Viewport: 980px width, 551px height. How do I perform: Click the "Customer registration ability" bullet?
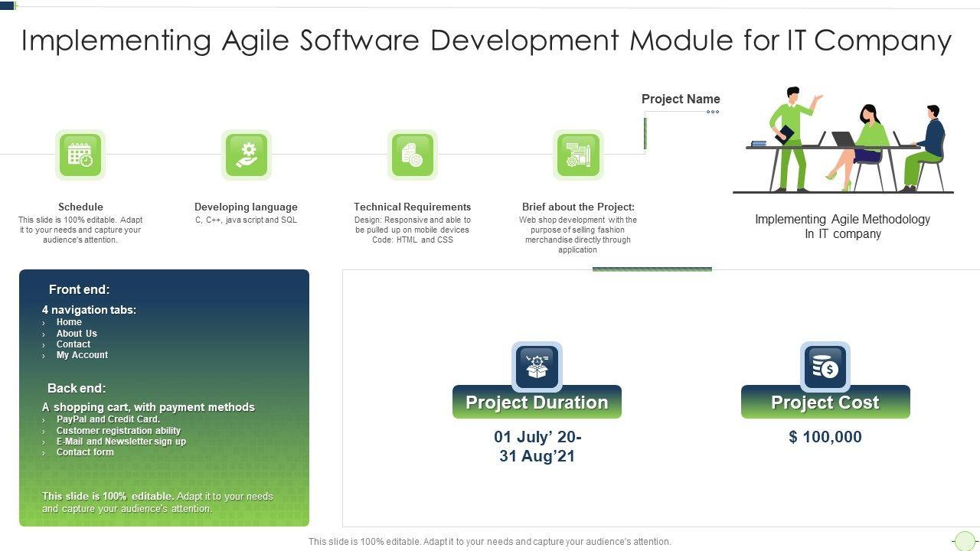coord(119,431)
